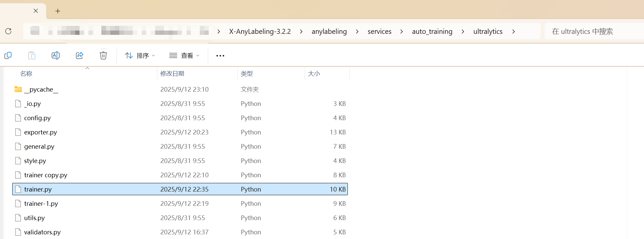Click the validators.py file name
The image size is (644, 239).
pyautogui.click(x=42, y=232)
